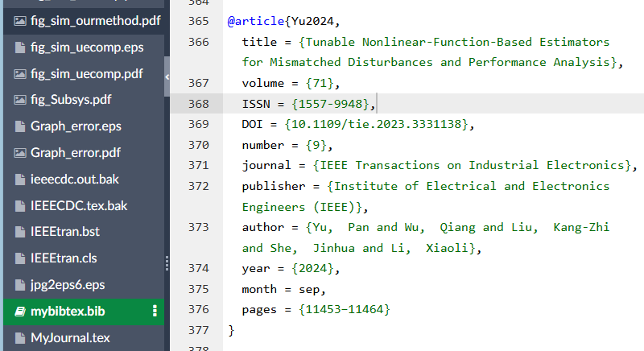Click journal name IEEE Transactions on Industrial Electronics
The width and height of the screenshot is (644, 351).
click(x=472, y=166)
